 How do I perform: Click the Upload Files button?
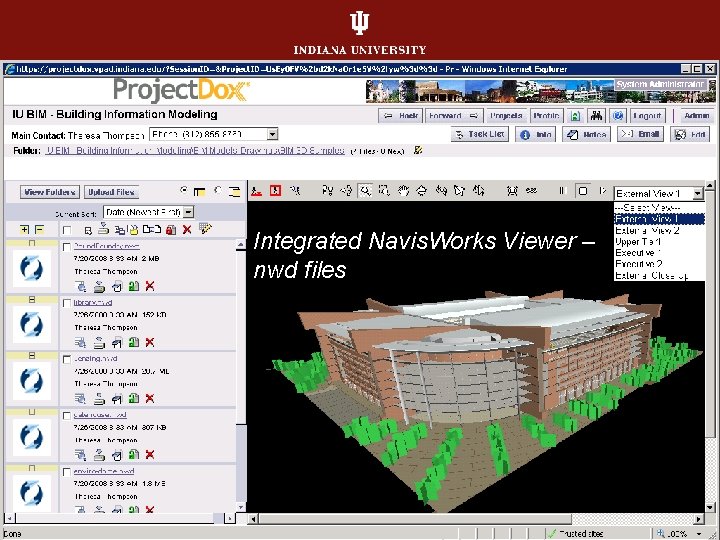(x=111, y=192)
